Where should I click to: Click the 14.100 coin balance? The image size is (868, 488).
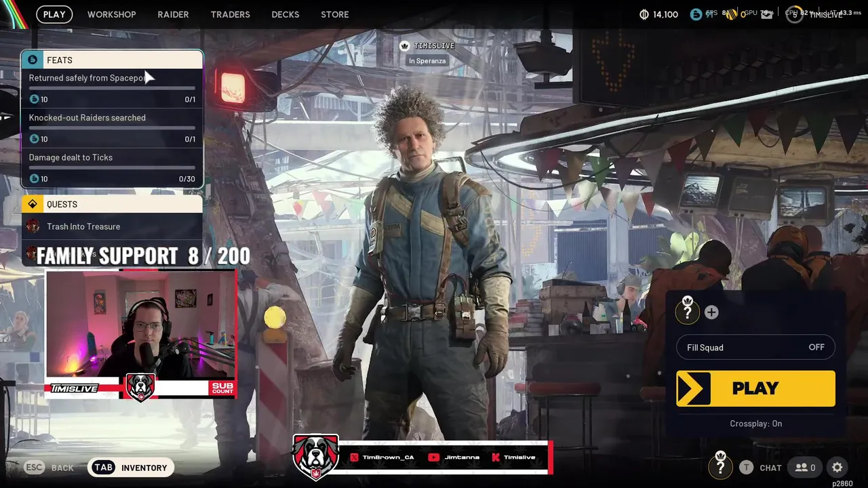pyautogui.click(x=665, y=14)
